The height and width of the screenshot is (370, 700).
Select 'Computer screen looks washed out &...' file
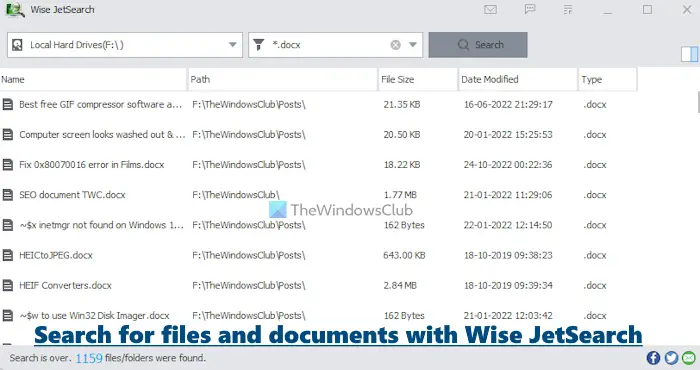point(102,134)
